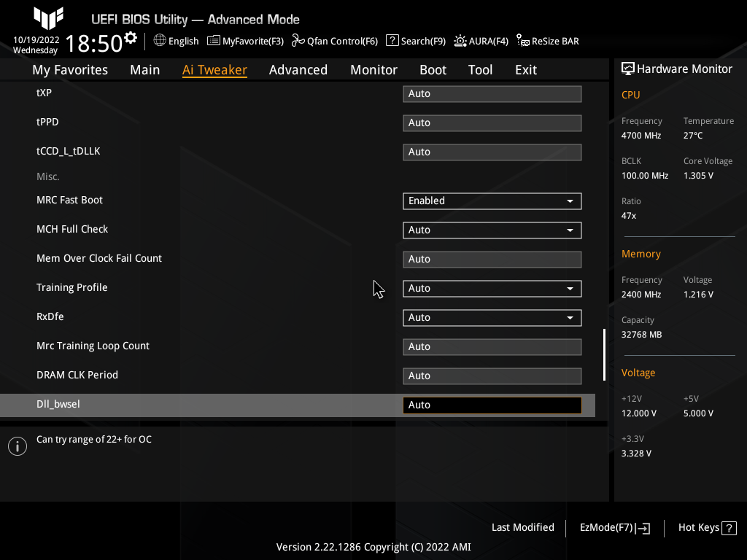
Task: Switch to EzMode
Action: coord(614,527)
